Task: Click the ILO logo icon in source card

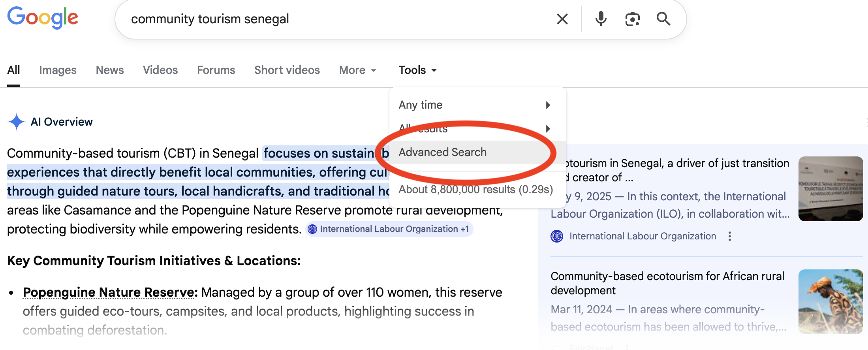Action: click(x=557, y=236)
